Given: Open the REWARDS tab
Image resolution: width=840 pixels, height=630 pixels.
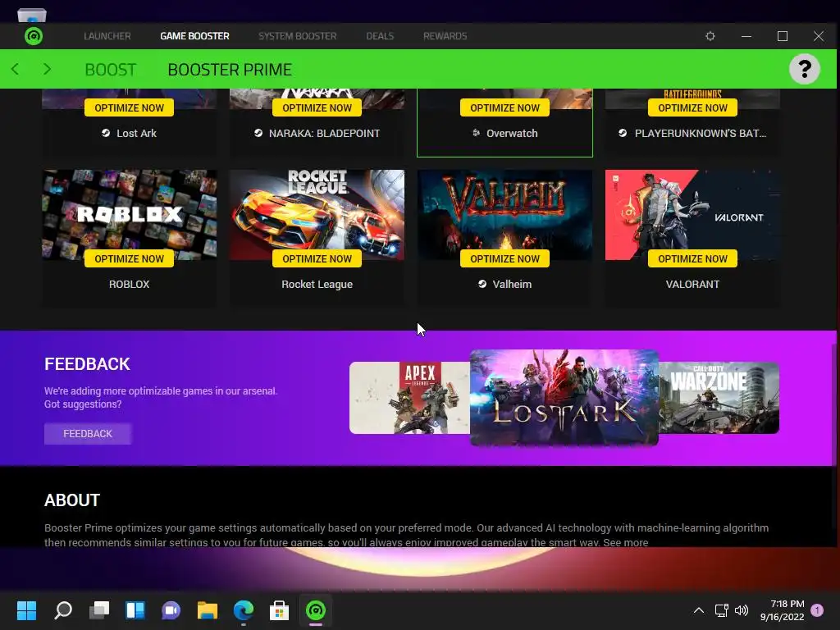Looking at the screenshot, I should (x=445, y=36).
